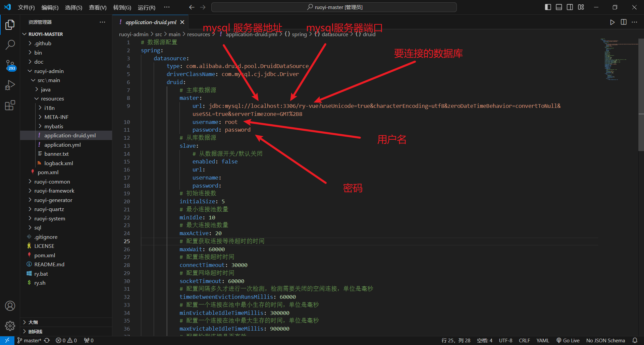Screen dimensions: 644x345
Task: Toggle the primary side bar visibility
Action: (548, 7)
